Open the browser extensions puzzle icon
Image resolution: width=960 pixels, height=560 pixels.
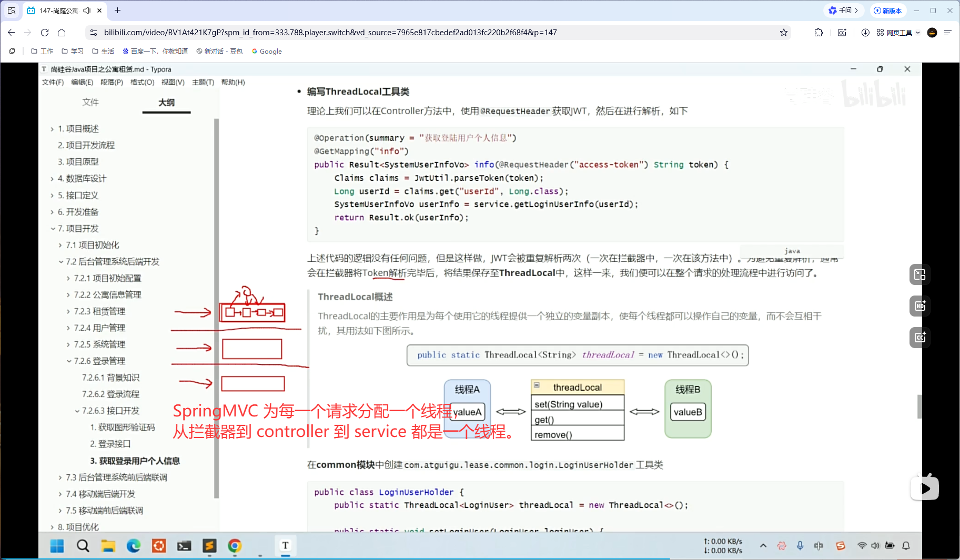tap(818, 33)
